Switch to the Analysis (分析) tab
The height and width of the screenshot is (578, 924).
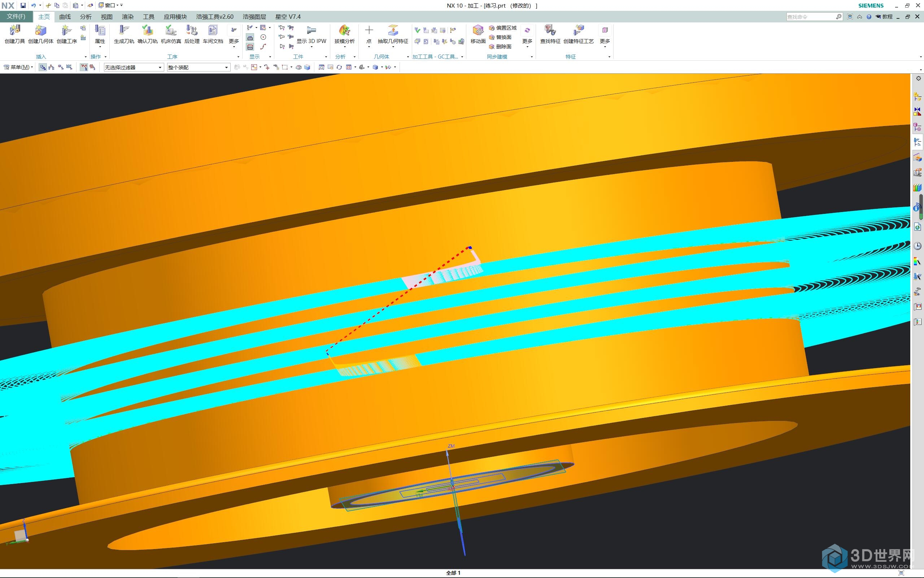86,17
